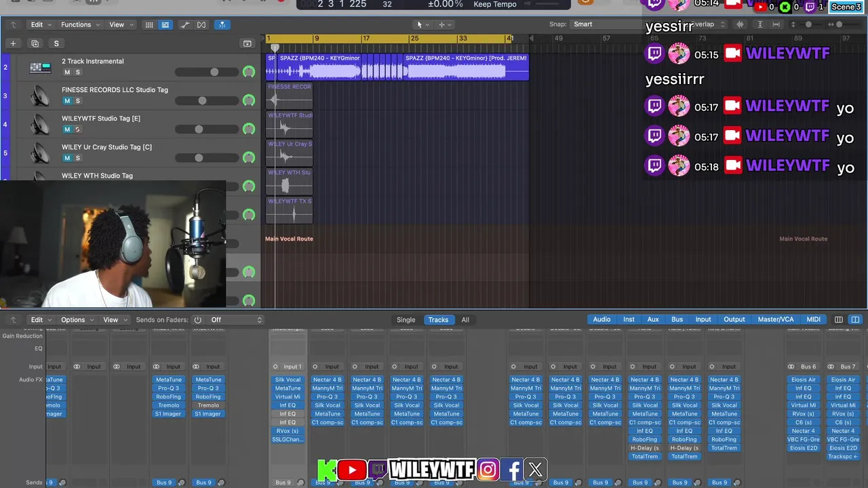Select the list view icon

pyautogui.click(x=165, y=25)
